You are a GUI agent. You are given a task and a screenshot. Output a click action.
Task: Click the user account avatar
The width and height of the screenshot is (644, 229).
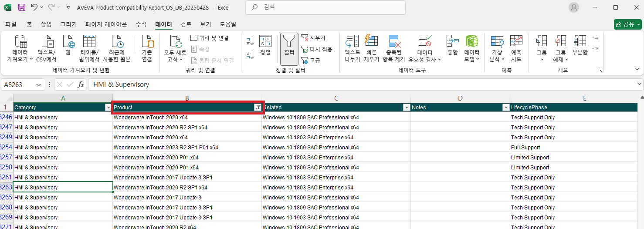(574, 7)
